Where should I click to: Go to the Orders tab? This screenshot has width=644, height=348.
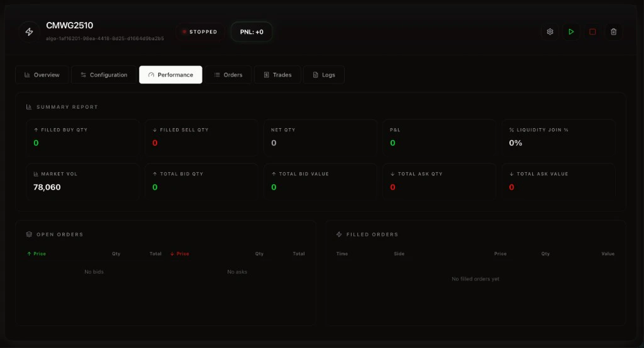pyautogui.click(x=228, y=75)
